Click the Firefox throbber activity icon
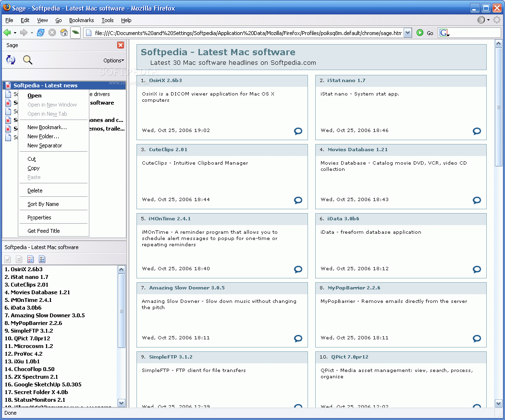Screen dimensions: 505x420 [x=497, y=20]
